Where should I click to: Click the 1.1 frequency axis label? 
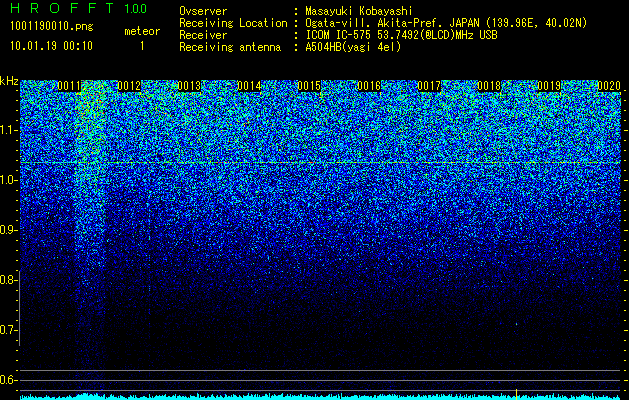(x=8, y=130)
